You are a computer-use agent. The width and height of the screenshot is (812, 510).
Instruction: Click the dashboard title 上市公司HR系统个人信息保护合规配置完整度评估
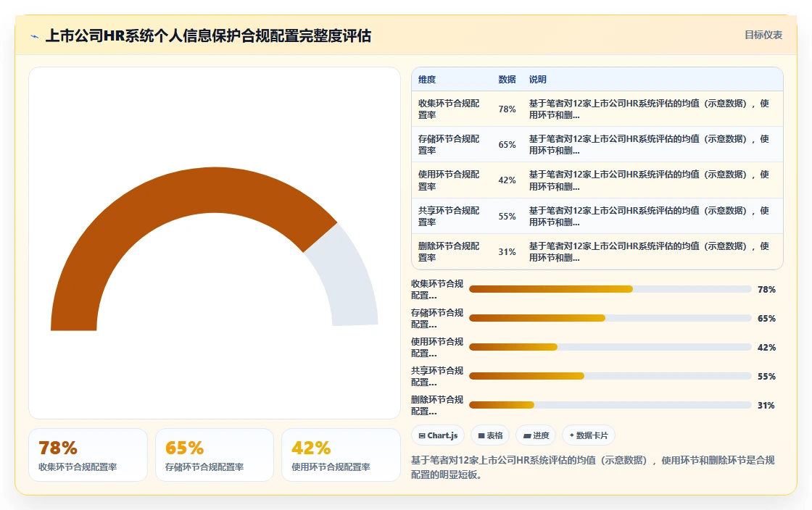[208, 35]
